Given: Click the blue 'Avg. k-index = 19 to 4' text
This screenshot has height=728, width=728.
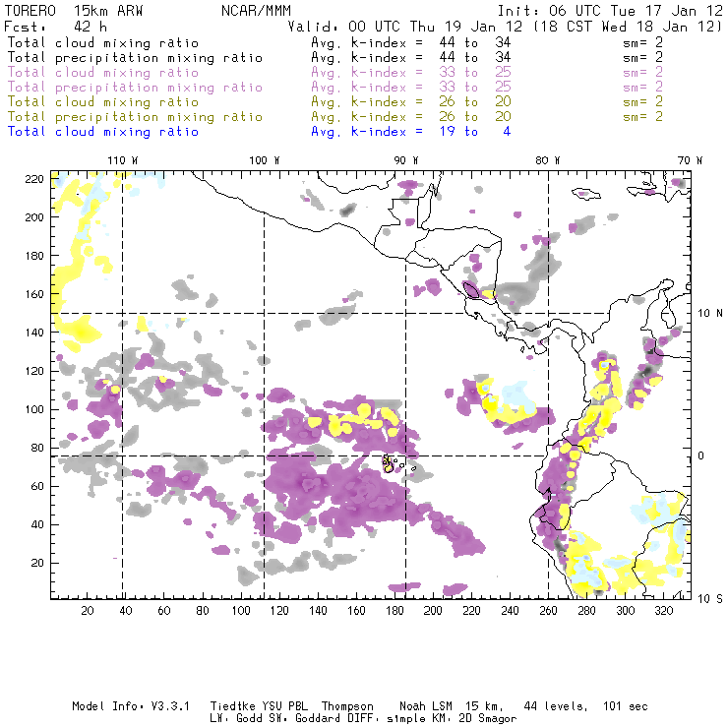Looking at the screenshot, I should coord(411,132).
